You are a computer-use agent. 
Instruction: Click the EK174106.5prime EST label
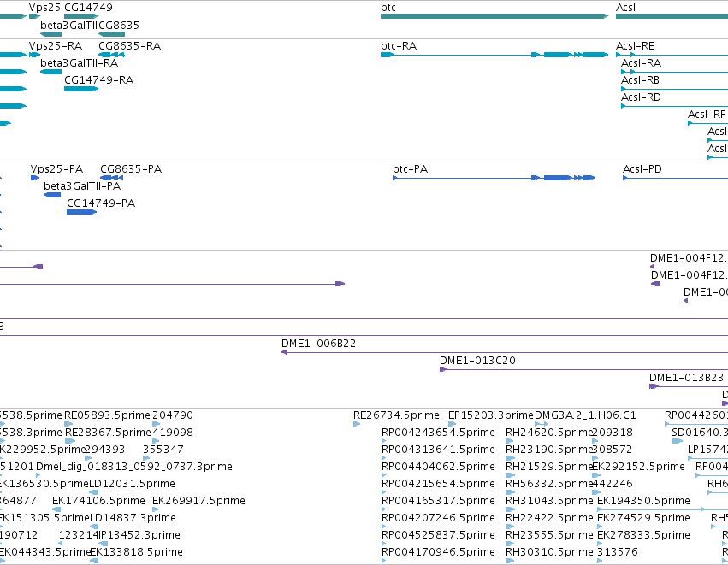[x=98, y=501]
